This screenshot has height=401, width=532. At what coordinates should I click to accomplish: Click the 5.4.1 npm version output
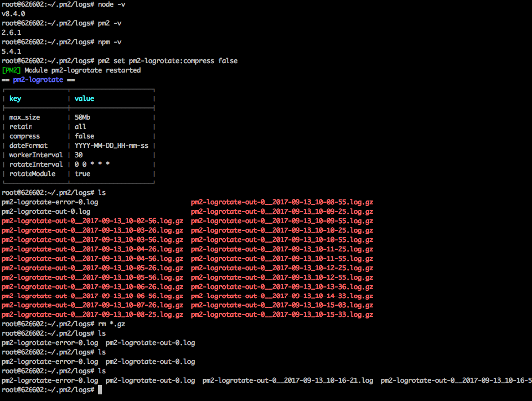[11, 52]
